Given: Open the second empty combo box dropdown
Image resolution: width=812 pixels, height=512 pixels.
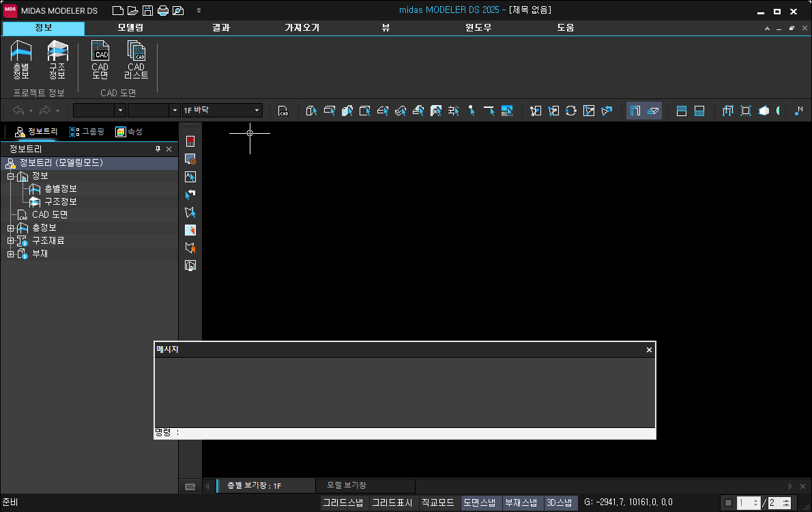Looking at the screenshot, I should click(175, 111).
